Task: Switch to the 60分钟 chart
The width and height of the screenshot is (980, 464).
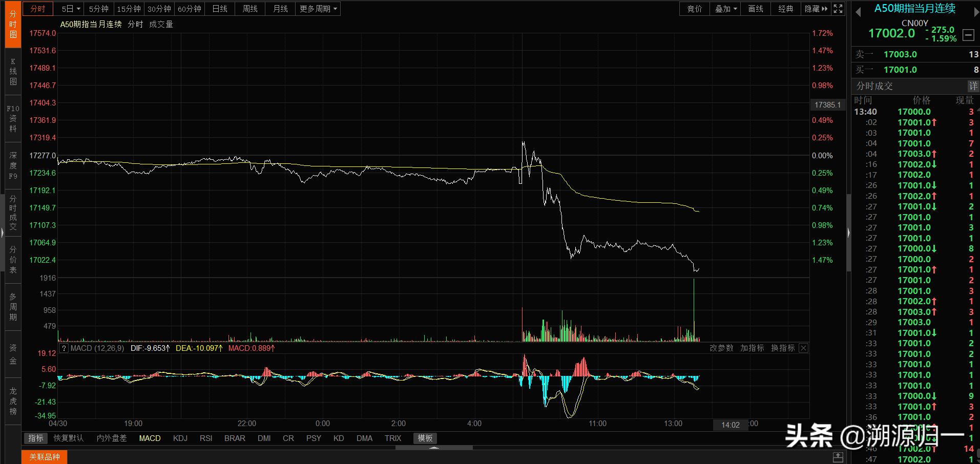Action: pyautogui.click(x=190, y=9)
